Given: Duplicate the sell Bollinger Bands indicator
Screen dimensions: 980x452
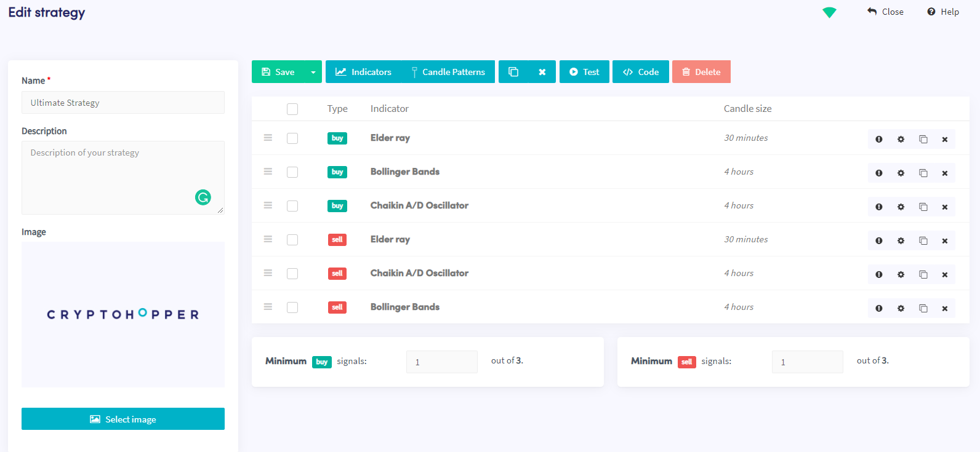Looking at the screenshot, I should click(923, 308).
